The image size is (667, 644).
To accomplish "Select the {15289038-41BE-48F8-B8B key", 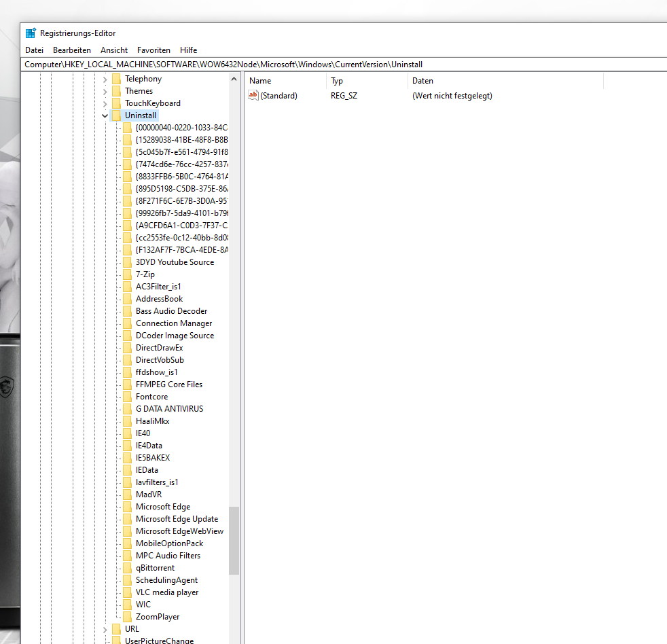I will 181,140.
